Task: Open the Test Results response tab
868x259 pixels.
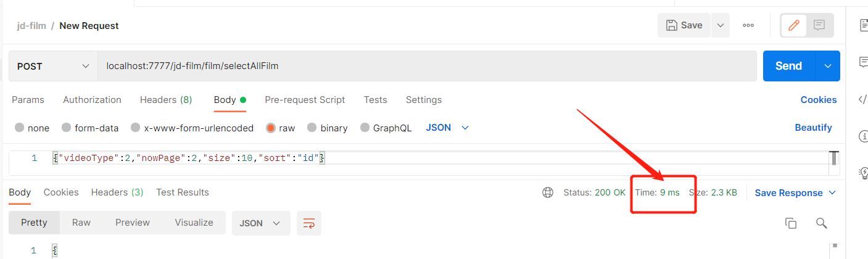Action: coord(183,192)
